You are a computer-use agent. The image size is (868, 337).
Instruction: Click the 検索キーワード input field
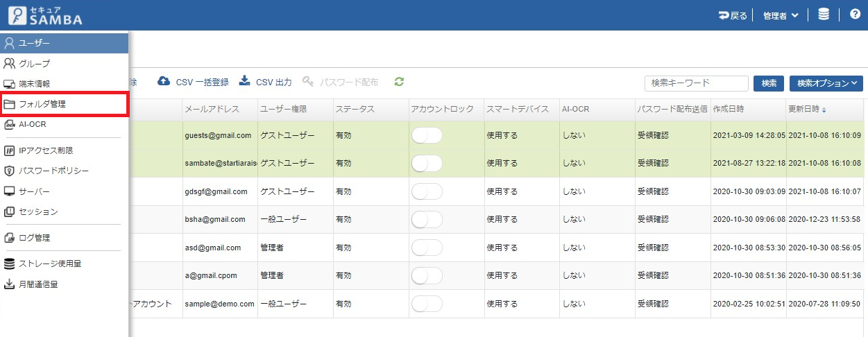pos(696,83)
